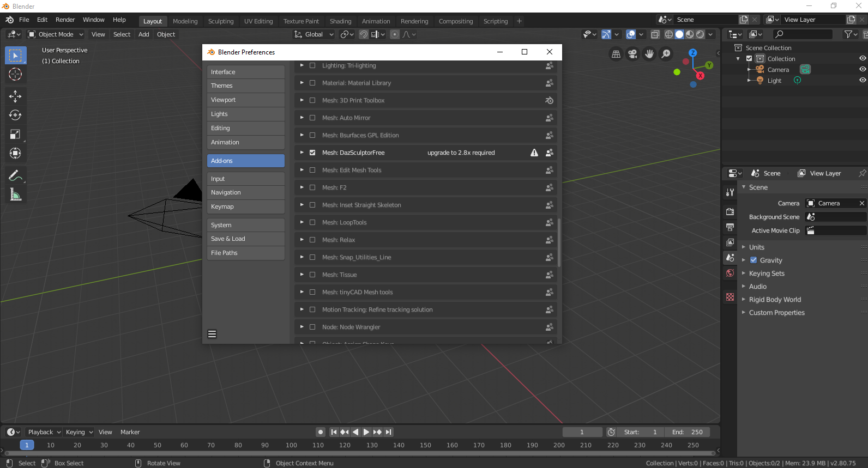Enable the Mesh: F2 add-on
This screenshot has width=868, height=468.
tap(312, 187)
